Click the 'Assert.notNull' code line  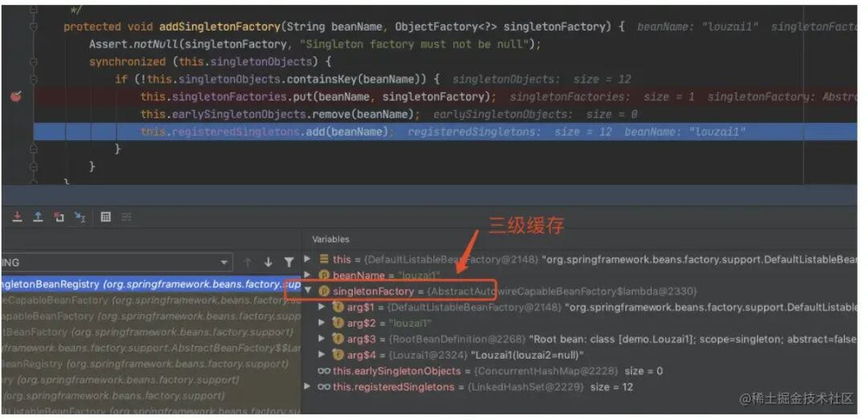tap(315, 43)
